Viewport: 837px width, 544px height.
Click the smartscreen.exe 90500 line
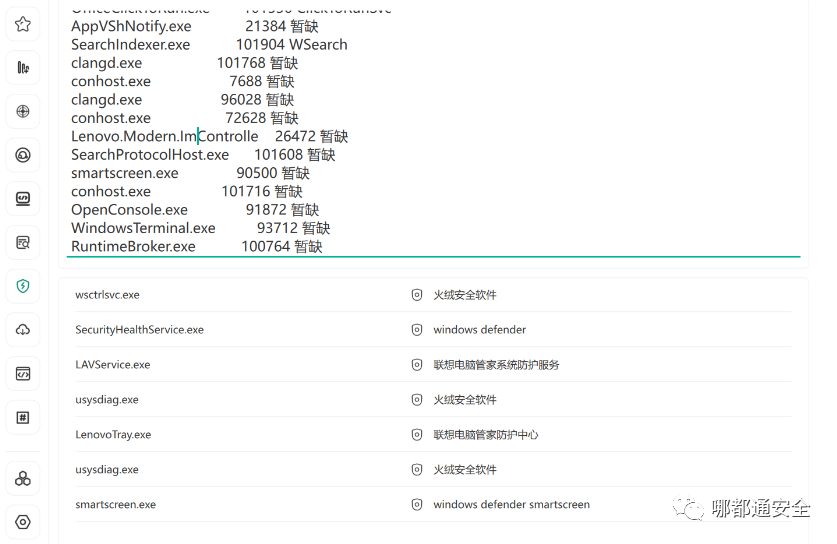[x=191, y=173]
